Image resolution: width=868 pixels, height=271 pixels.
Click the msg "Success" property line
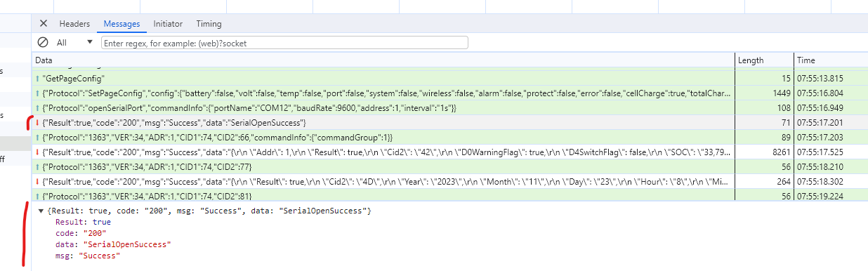point(88,256)
